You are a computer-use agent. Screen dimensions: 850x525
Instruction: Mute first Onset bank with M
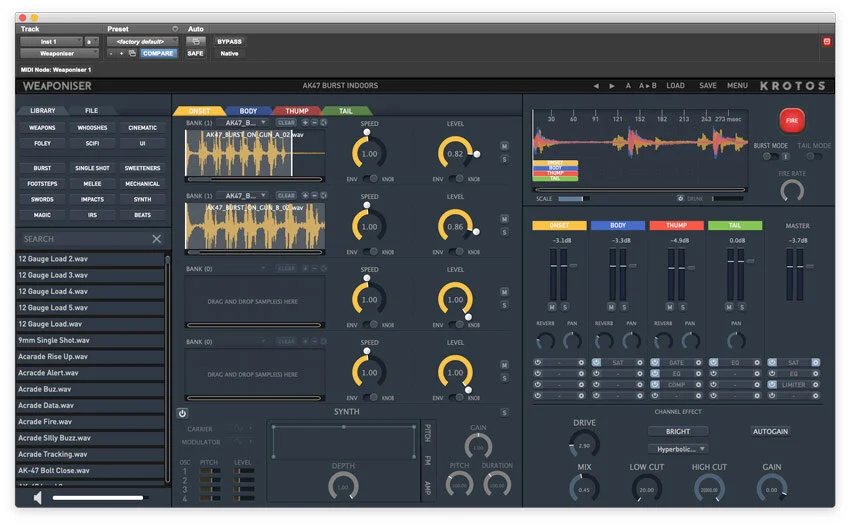[x=504, y=146]
